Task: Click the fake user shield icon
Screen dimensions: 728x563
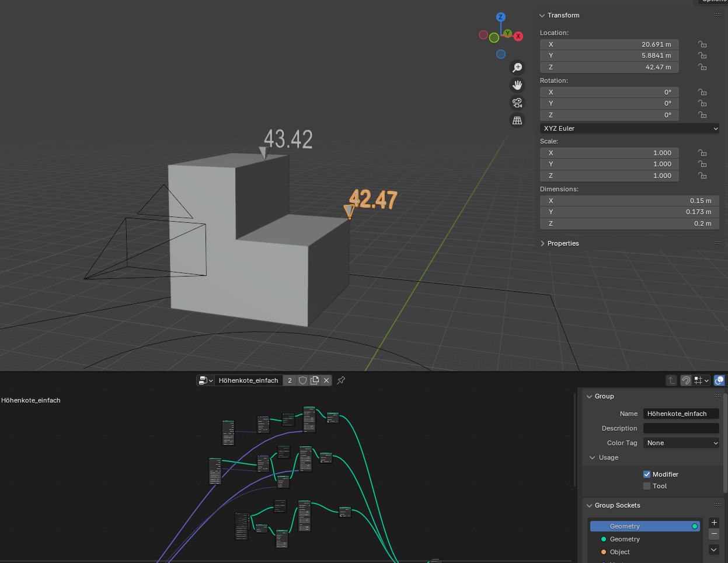Action: (x=302, y=380)
